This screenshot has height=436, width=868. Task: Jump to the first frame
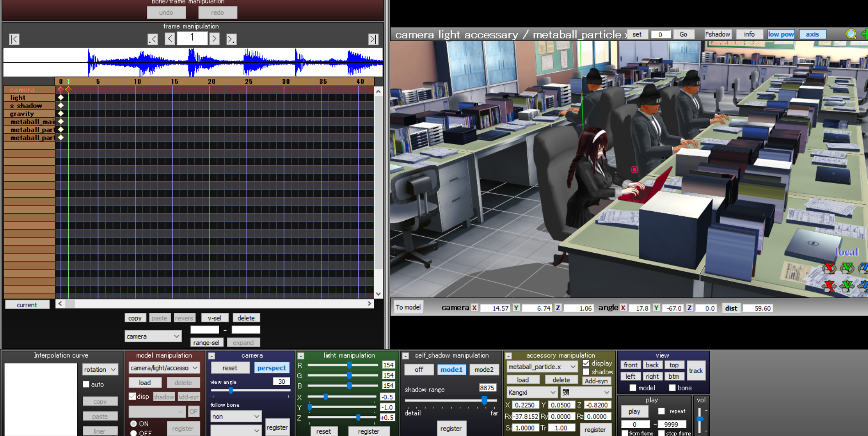click(x=14, y=39)
